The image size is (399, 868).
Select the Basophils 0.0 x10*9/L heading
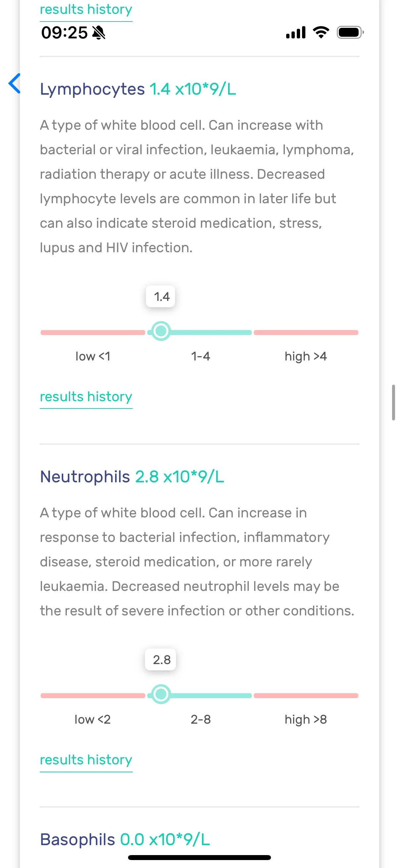click(125, 840)
